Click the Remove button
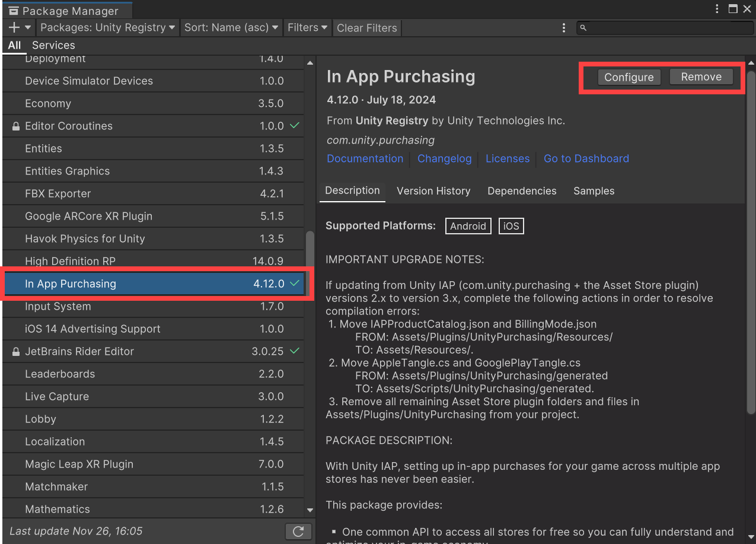 701,77
